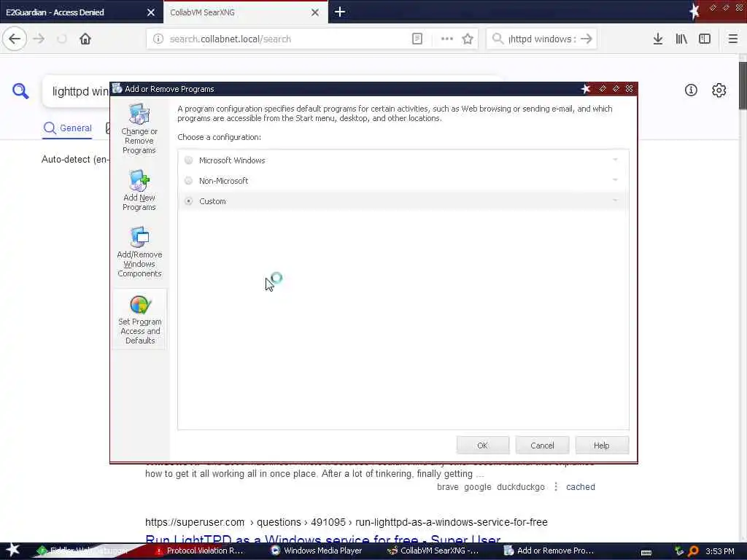
Task: Open Add/Remove Windows Components
Action: [x=139, y=252]
